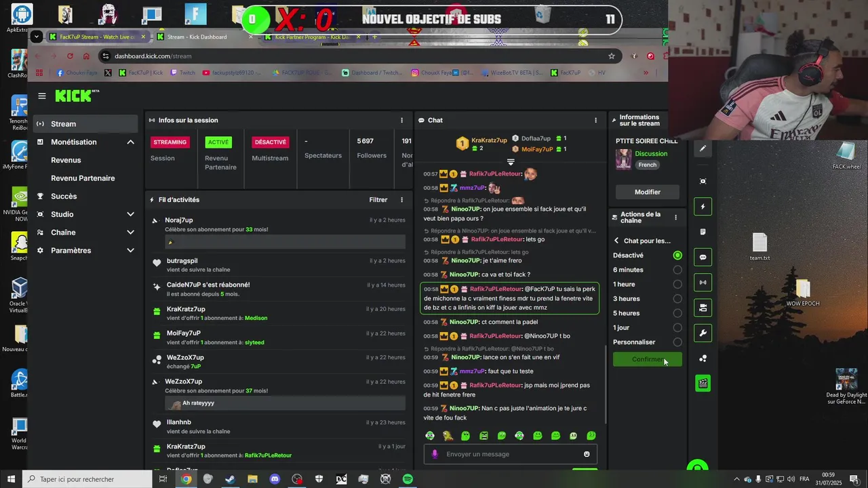Viewport: 868px width, 488px height.
Task: Select the Désactivé radio option
Action: pos(677,256)
